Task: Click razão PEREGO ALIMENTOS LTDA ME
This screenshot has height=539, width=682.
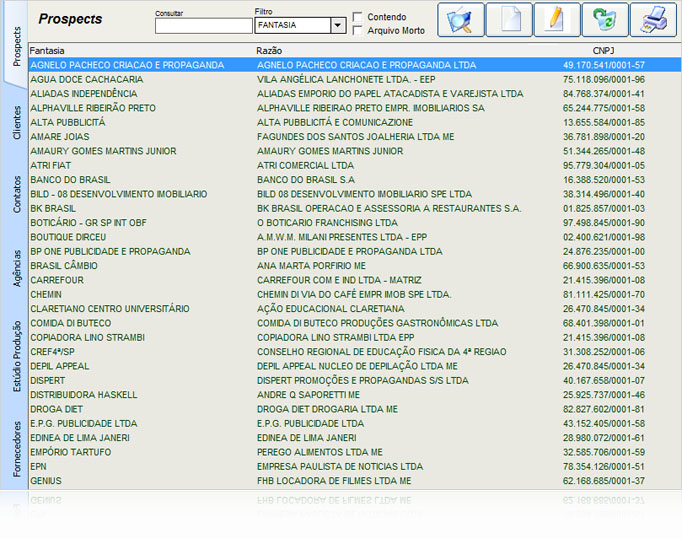Action: (320, 453)
